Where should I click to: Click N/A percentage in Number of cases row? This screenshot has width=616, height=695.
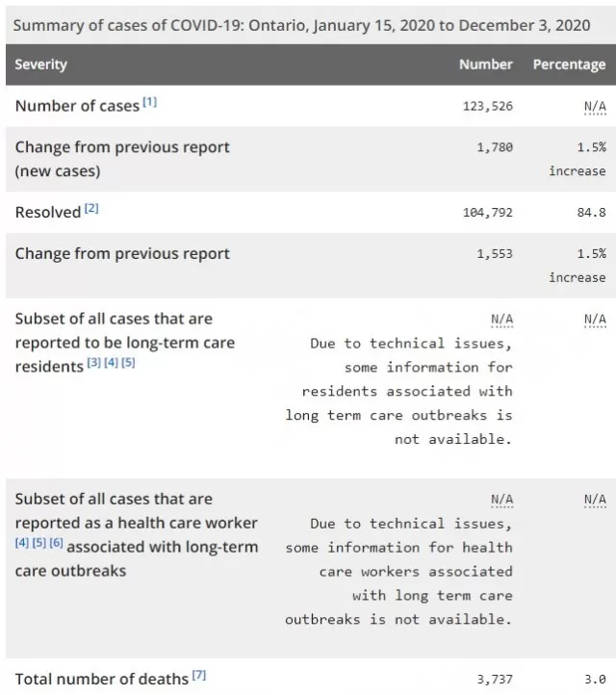tap(595, 107)
